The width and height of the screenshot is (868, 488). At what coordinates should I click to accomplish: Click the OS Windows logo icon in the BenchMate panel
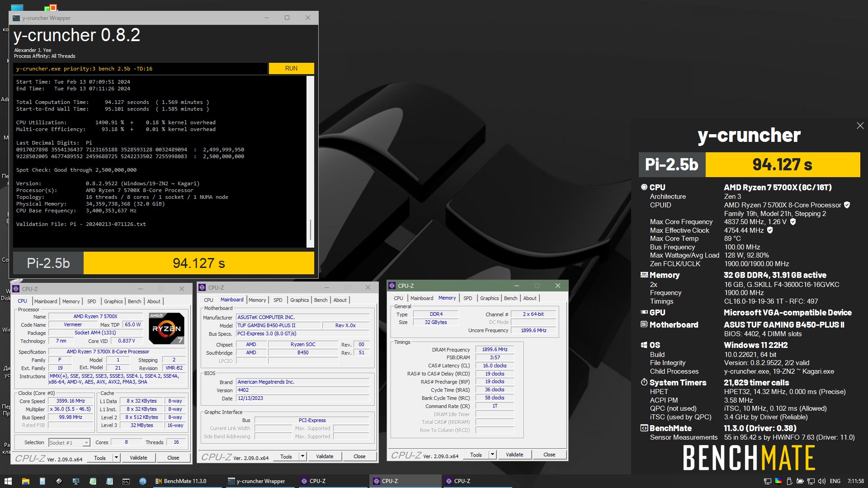[644, 345]
